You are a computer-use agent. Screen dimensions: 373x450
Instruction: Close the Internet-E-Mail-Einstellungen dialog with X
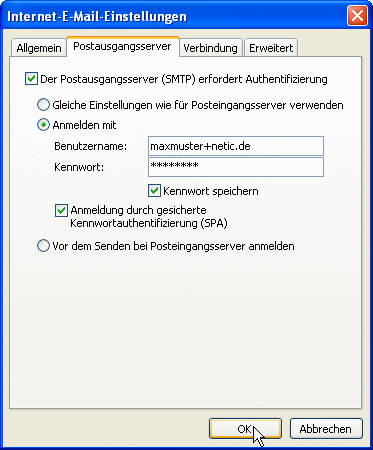[357, 16]
